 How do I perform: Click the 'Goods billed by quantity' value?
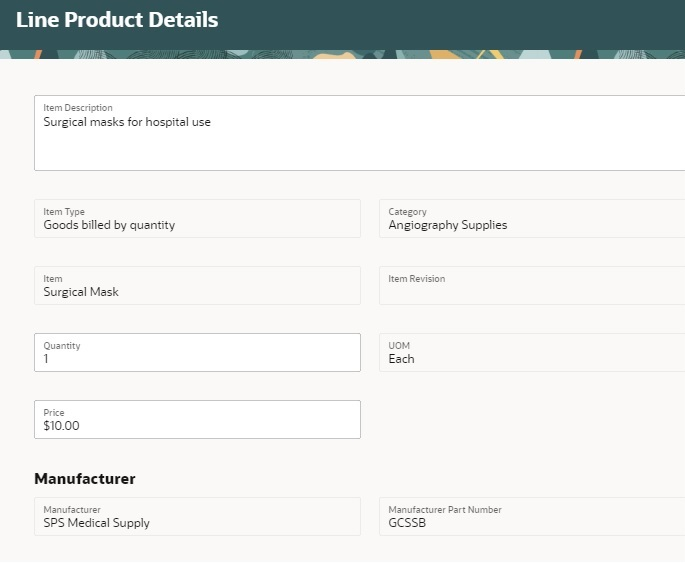(x=109, y=225)
